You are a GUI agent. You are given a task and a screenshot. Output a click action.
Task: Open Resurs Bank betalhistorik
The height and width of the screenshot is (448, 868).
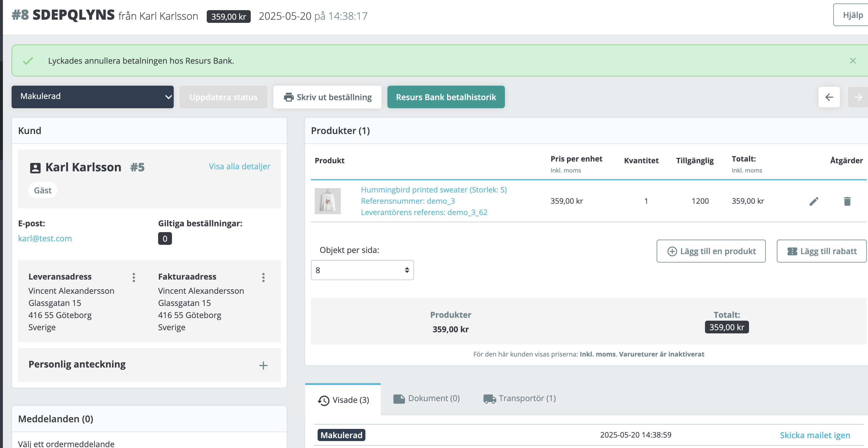pyautogui.click(x=446, y=97)
